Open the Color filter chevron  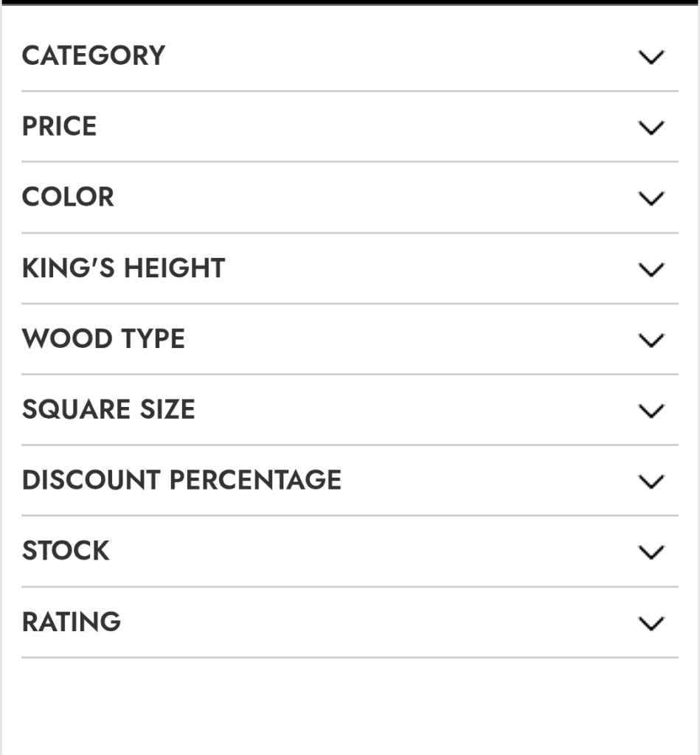coord(651,198)
